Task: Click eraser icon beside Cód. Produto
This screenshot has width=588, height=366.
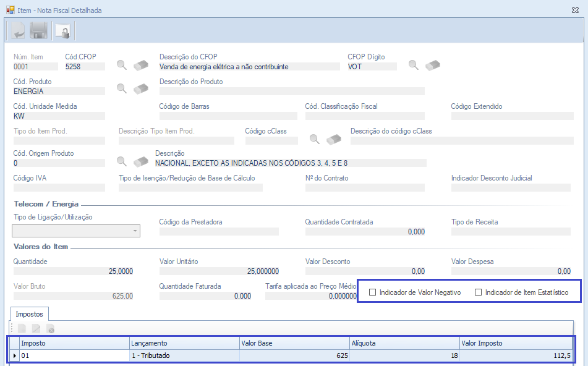Action: pos(141,88)
